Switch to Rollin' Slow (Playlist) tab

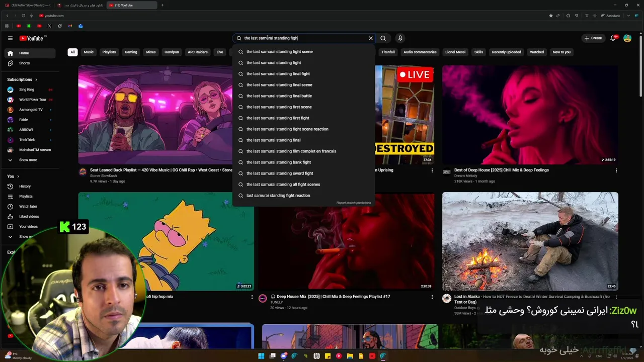28,5
